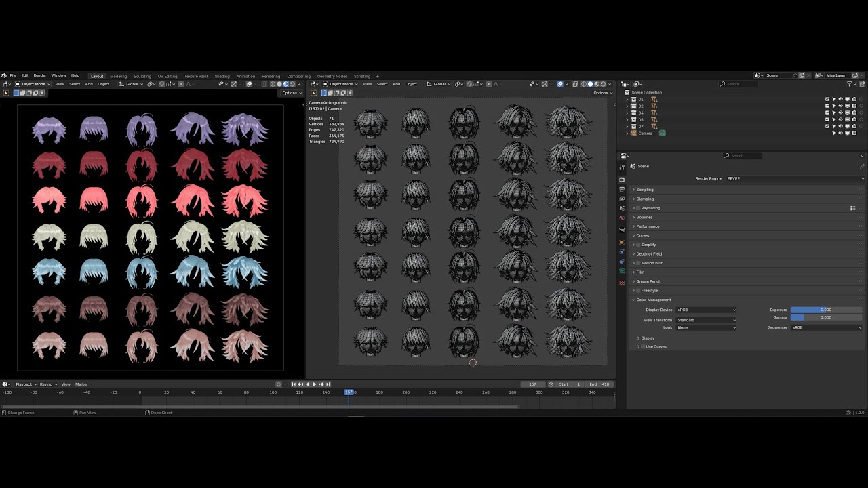Expand the Sampling panel
The width and height of the screenshot is (868, 488).
(x=748, y=190)
